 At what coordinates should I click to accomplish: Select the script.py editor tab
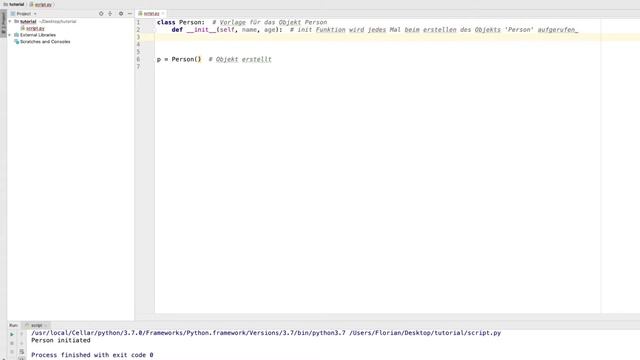[x=151, y=13]
